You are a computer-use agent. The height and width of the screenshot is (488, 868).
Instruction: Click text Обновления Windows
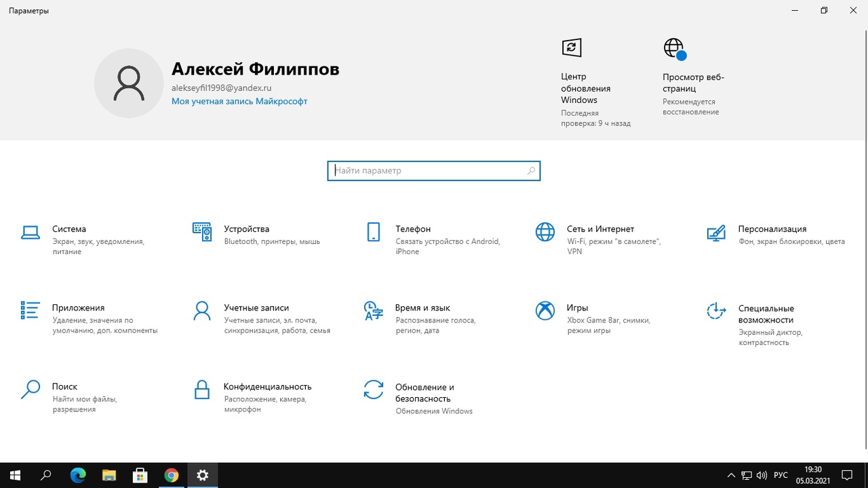[434, 411]
